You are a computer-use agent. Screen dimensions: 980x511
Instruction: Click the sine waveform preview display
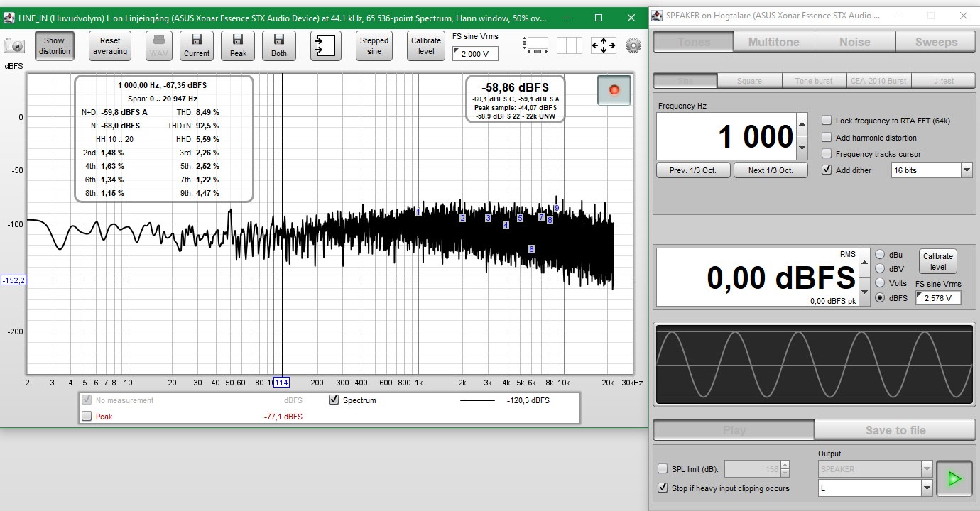[x=814, y=365]
